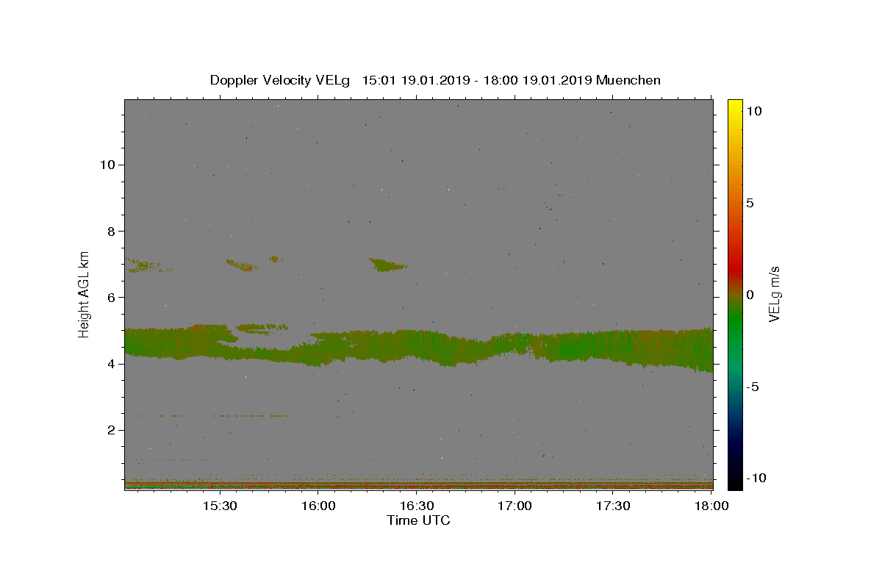Click the Height AGL km axis title
Image resolution: width=882 pixels, height=588 pixels.
click(x=85, y=293)
